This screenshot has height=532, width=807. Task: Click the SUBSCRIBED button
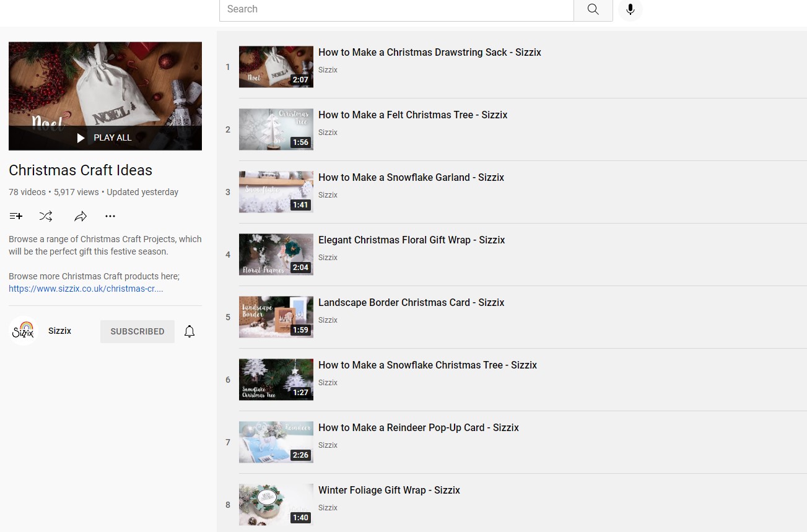pos(137,331)
